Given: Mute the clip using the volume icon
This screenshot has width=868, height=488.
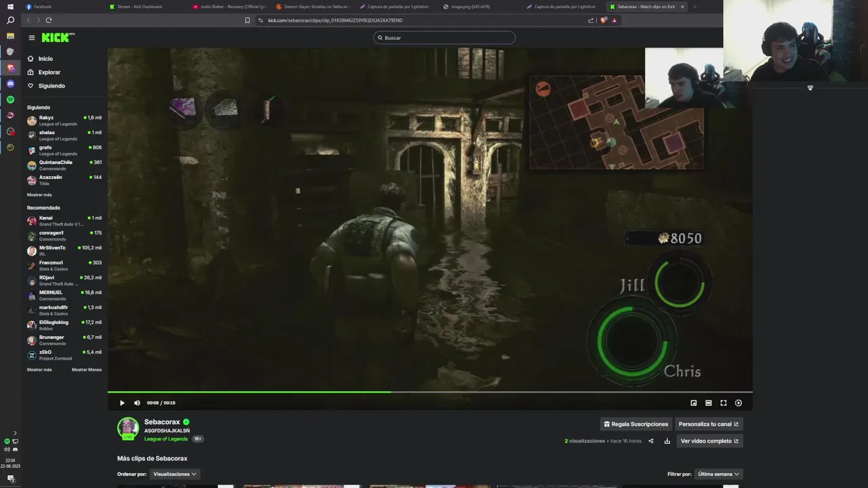Looking at the screenshot, I should click(x=137, y=403).
